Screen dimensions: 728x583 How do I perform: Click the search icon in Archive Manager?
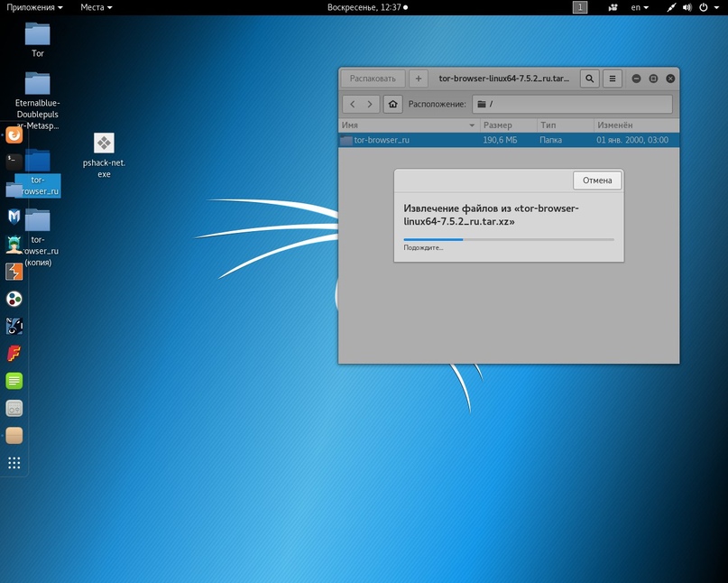pyautogui.click(x=590, y=79)
